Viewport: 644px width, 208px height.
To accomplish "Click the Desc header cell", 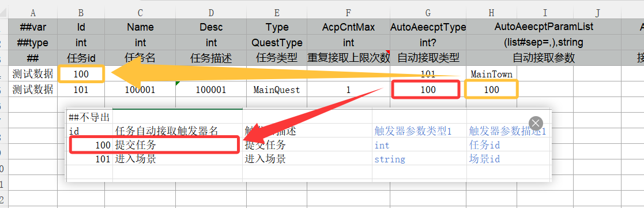I will click(211, 27).
